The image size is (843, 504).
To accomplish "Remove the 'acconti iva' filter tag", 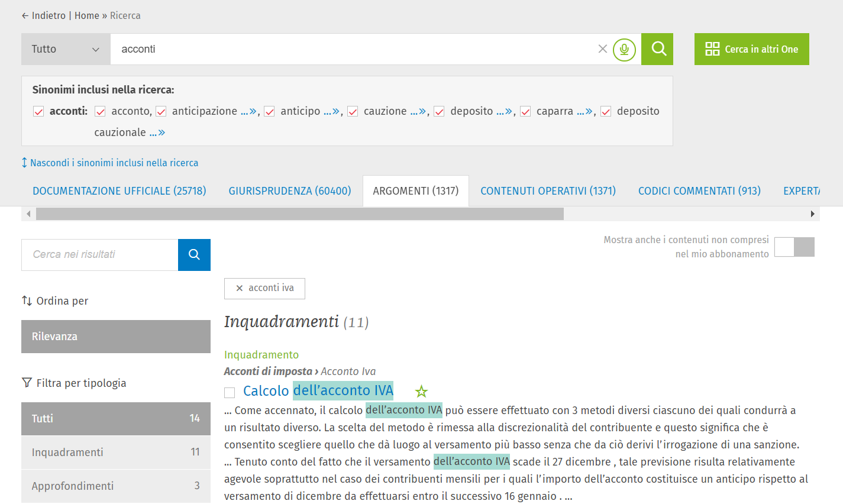I will coord(240,289).
